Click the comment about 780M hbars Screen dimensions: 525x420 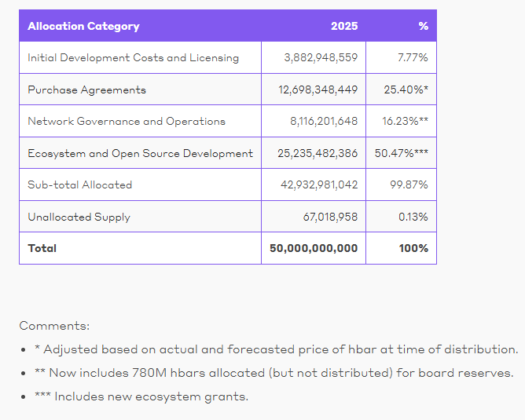coord(274,373)
